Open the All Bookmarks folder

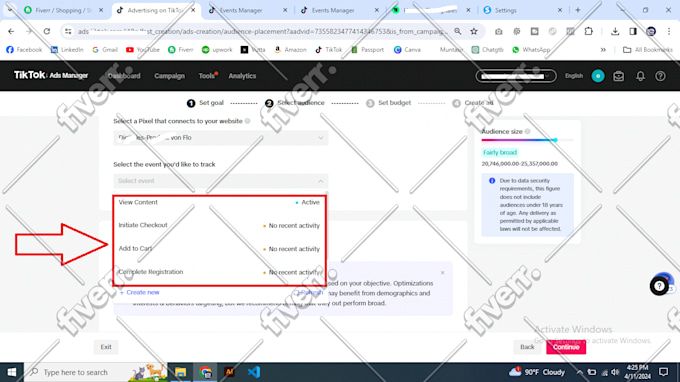(648, 50)
